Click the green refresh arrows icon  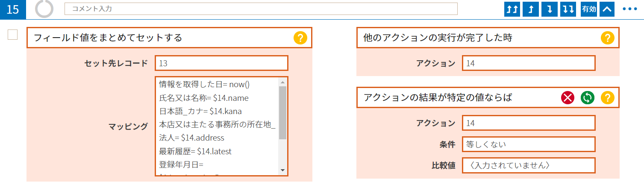588,98
